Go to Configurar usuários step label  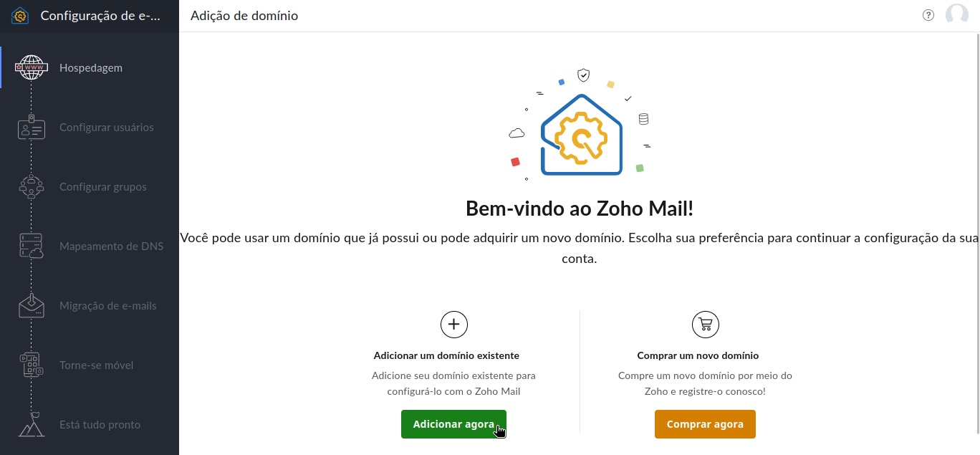pyautogui.click(x=107, y=128)
